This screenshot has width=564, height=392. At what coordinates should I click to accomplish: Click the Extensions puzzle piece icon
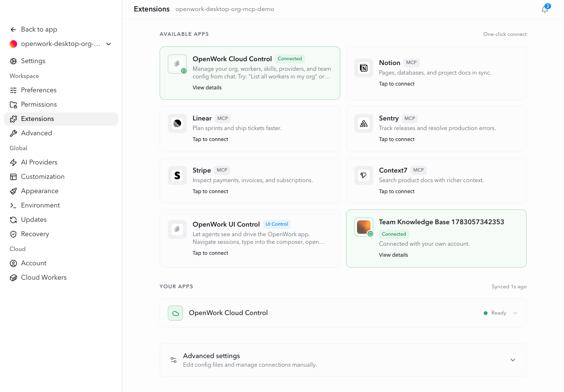[13, 119]
